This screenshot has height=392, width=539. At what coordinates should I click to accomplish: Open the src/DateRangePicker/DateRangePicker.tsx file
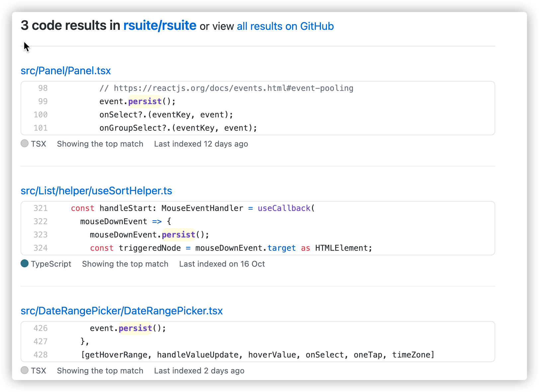122,311
